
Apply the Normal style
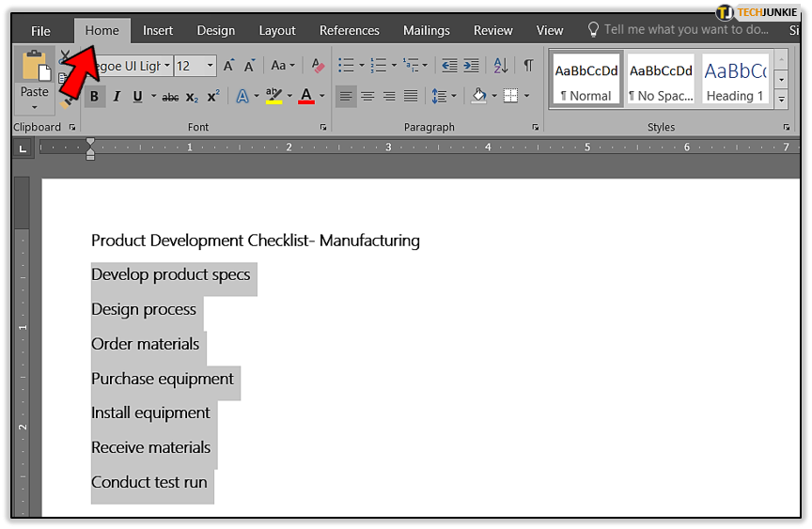pyautogui.click(x=586, y=79)
